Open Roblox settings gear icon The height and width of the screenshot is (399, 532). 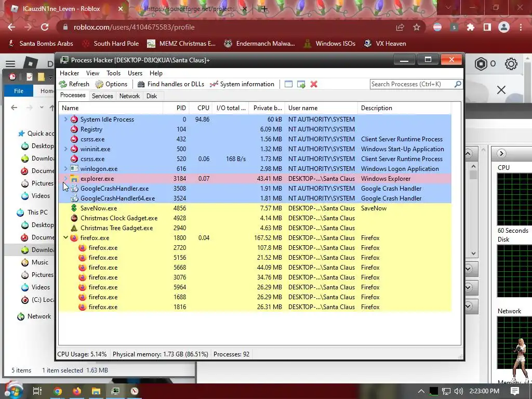coord(511,64)
